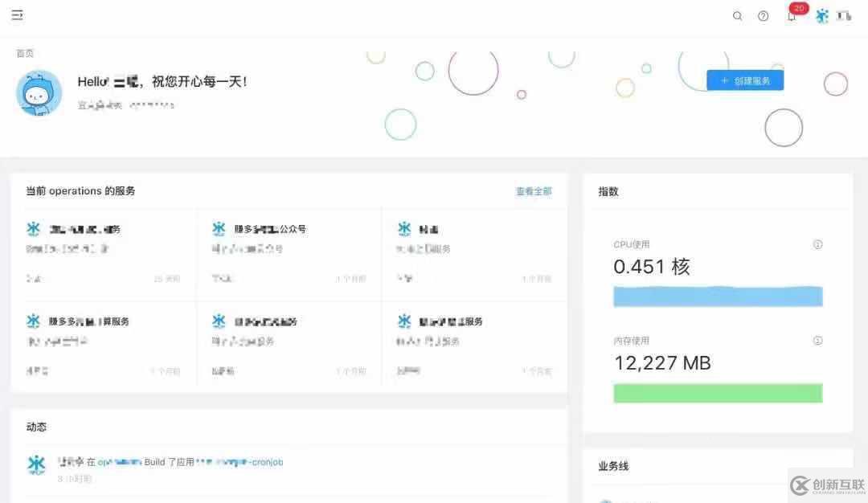Open the user name menu at the top-right corner
This screenshot has width=868, height=503.
point(844,16)
